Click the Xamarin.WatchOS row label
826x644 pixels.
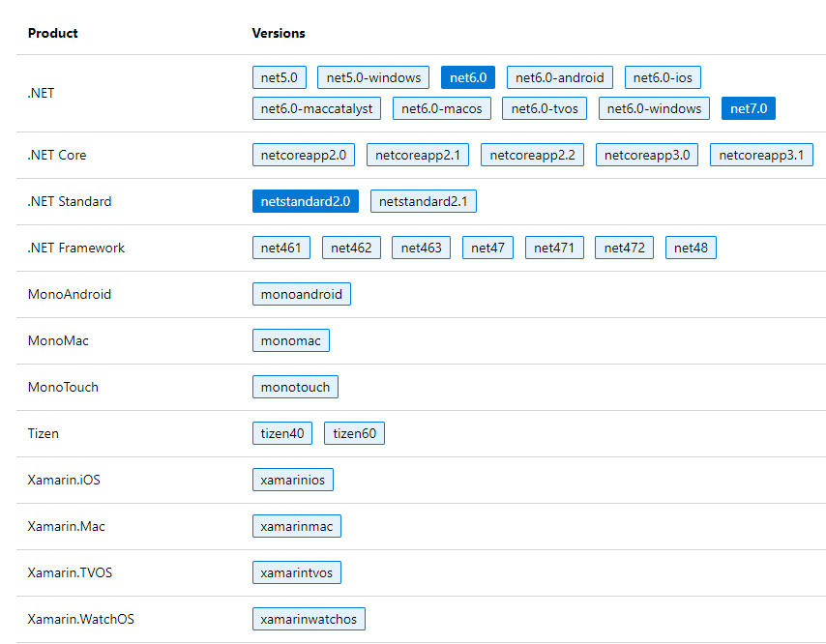(81, 619)
